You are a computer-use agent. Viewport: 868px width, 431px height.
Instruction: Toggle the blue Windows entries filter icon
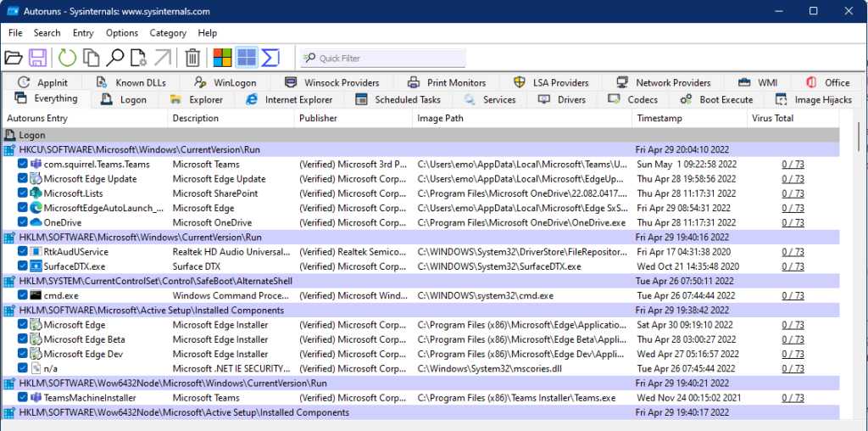tap(246, 58)
